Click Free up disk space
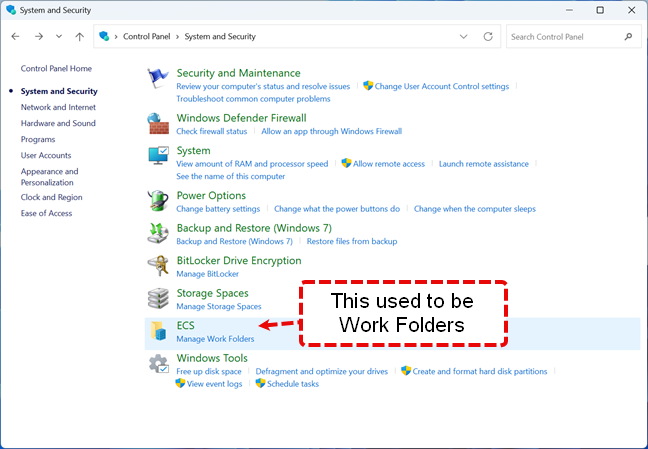 coord(209,371)
